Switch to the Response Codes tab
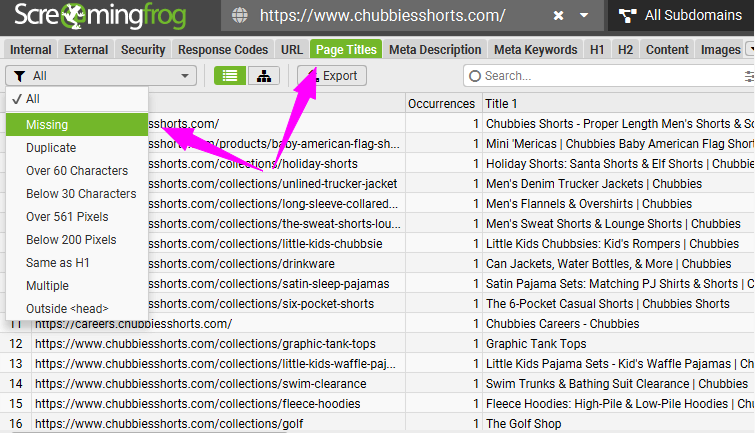The height and width of the screenshot is (433, 755). click(223, 50)
